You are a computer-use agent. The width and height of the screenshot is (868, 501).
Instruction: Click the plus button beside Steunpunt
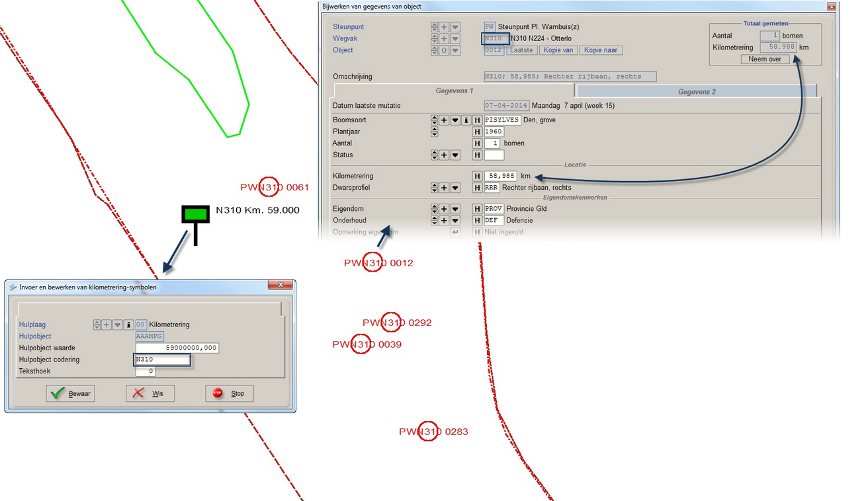pos(445,27)
